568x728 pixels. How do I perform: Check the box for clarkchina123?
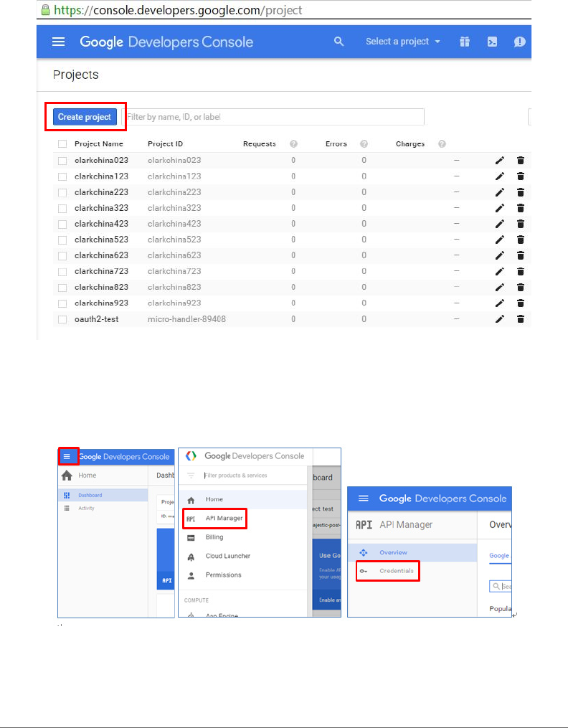pyautogui.click(x=62, y=176)
